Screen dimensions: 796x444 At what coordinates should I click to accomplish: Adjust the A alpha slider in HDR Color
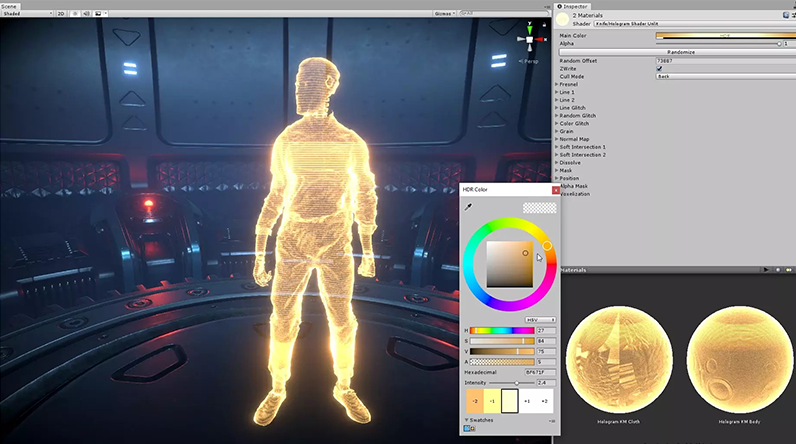(502, 362)
